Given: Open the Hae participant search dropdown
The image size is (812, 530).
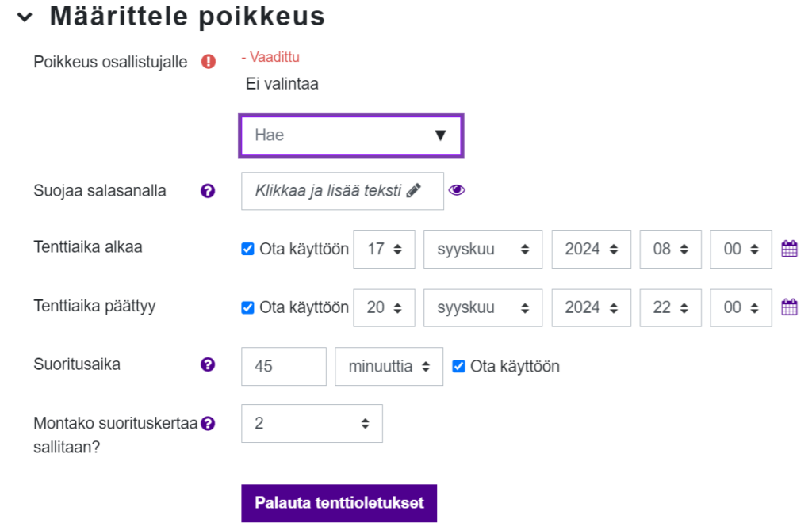Looking at the screenshot, I should [350, 135].
